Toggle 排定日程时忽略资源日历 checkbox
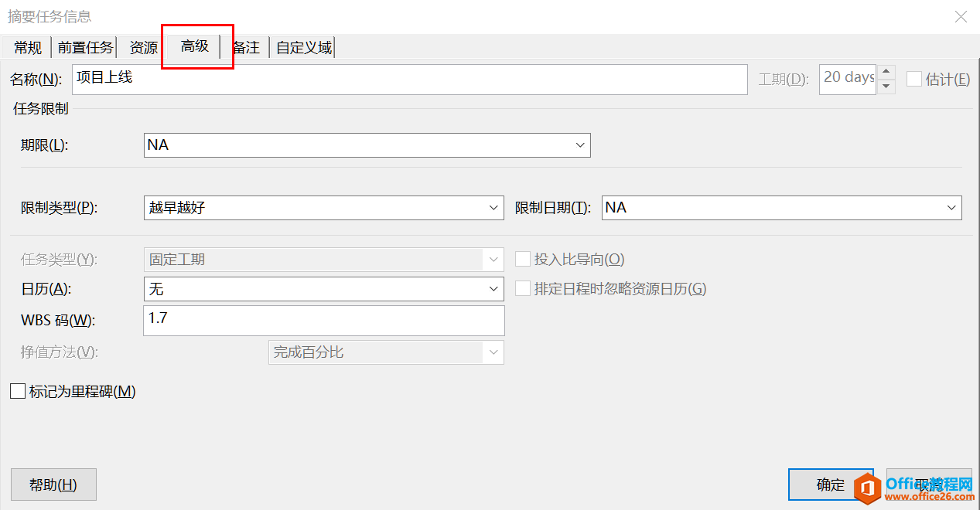Viewport: 980px width, 510px height. coord(524,289)
